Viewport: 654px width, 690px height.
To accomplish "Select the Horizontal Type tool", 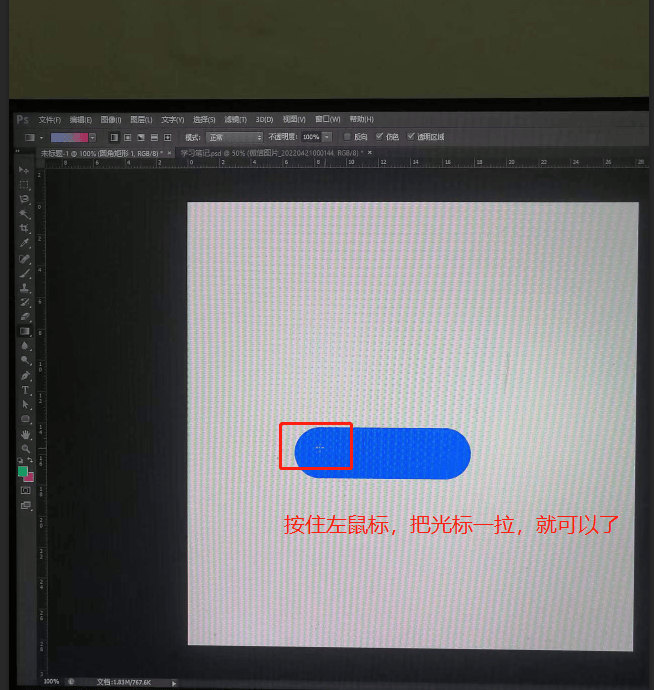I will [x=25, y=389].
